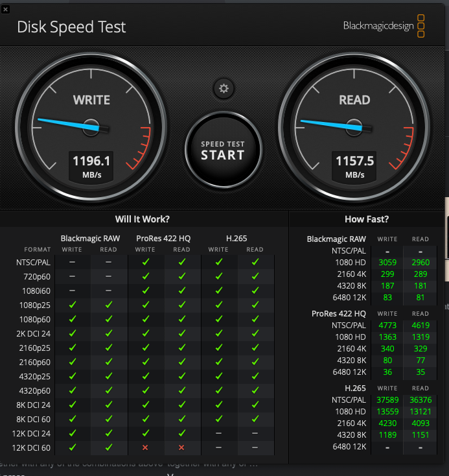Click the ProRes 422 HQ column header in Will It Work
Viewport: 449px width, 476px height.
click(163, 239)
